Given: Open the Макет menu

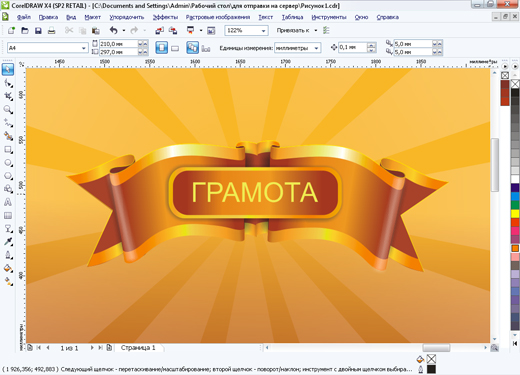Looking at the screenshot, I should (x=92, y=17).
